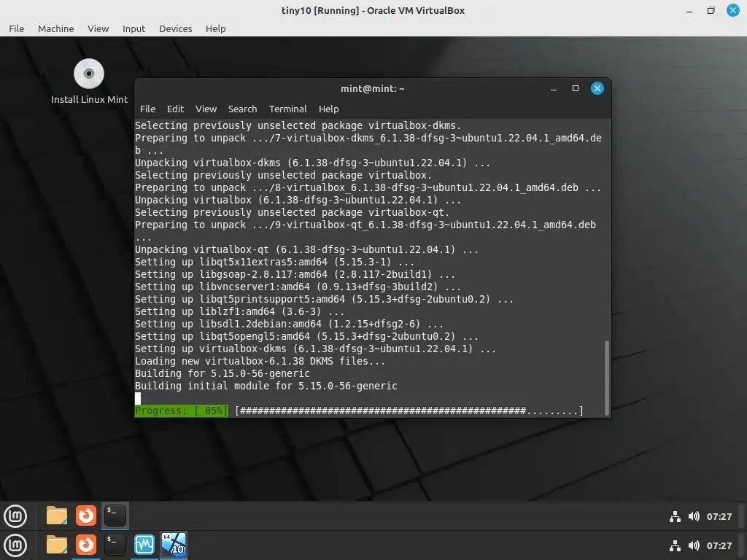Open the Terminal menu in terminal window
The height and width of the screenshot is (560, 747).
coord(287,109)
